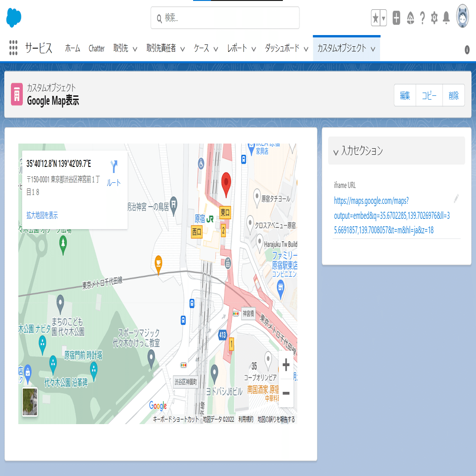Click the pencil edit icon for iframe URL
The height and width of the screenshot is (476, 476).
pyautogui.click(x=456, y=199)
